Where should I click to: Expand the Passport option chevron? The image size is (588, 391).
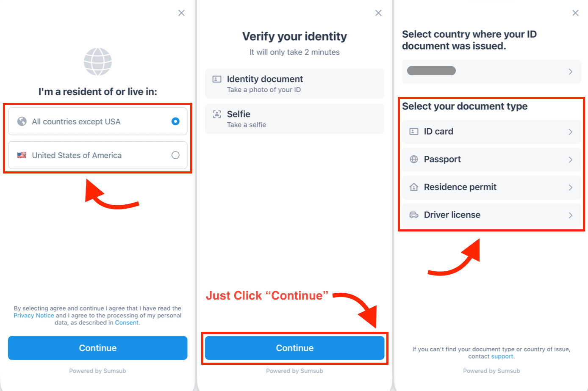571,160
